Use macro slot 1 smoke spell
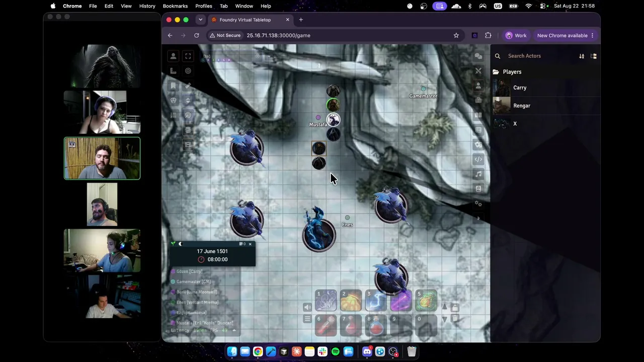 [326, 301]
